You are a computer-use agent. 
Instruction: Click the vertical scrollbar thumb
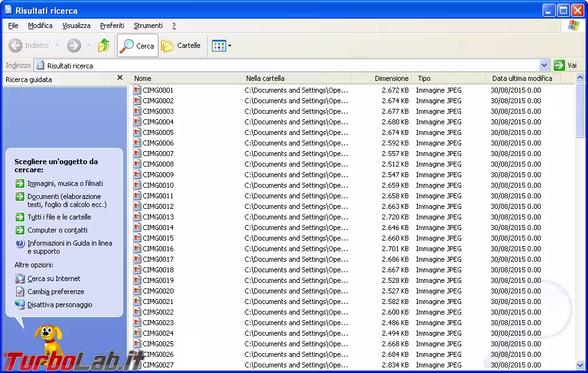pyautogui.click(x=580, y=110)
